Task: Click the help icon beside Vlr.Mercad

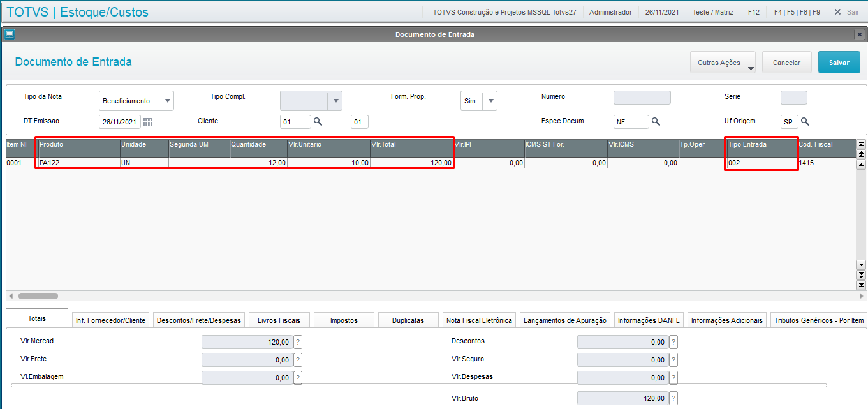Action: point(298,342)
